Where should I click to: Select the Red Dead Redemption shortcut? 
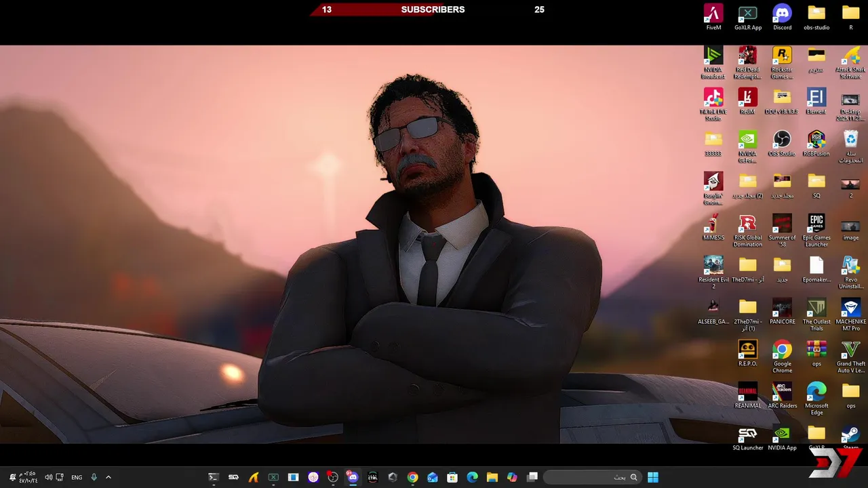coord(748,62)
